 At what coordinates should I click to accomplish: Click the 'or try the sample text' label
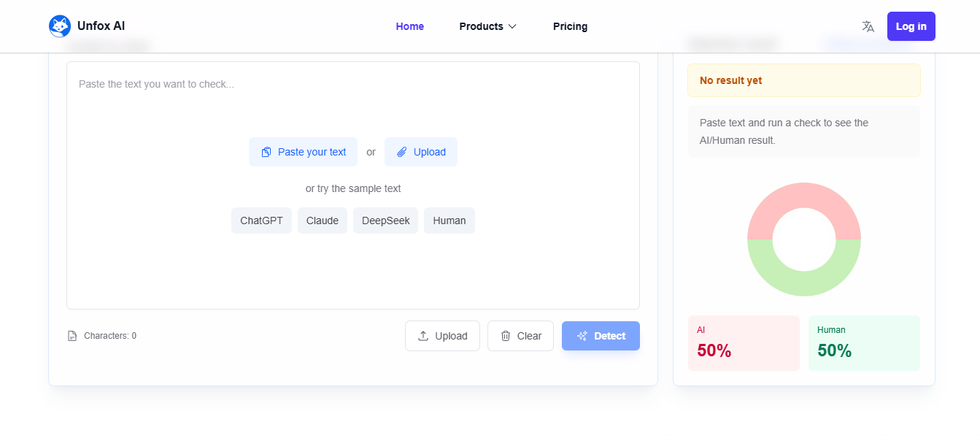click(x=353, y=188)
